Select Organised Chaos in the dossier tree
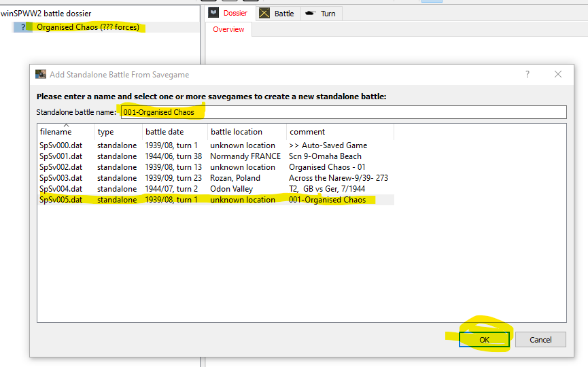The height and width of the screenshot is (367, 588). pyautogui.click(x=88, y=27)
